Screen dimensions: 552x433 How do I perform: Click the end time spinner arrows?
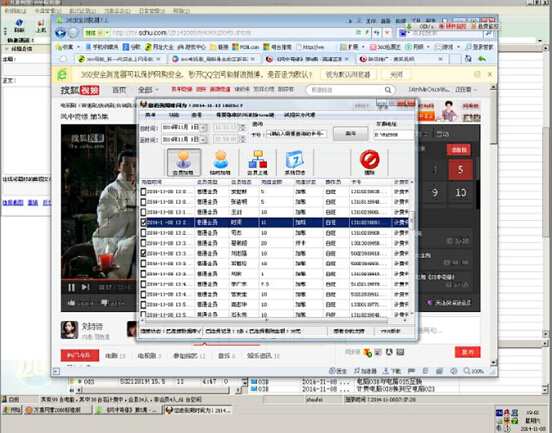[242, 139]
